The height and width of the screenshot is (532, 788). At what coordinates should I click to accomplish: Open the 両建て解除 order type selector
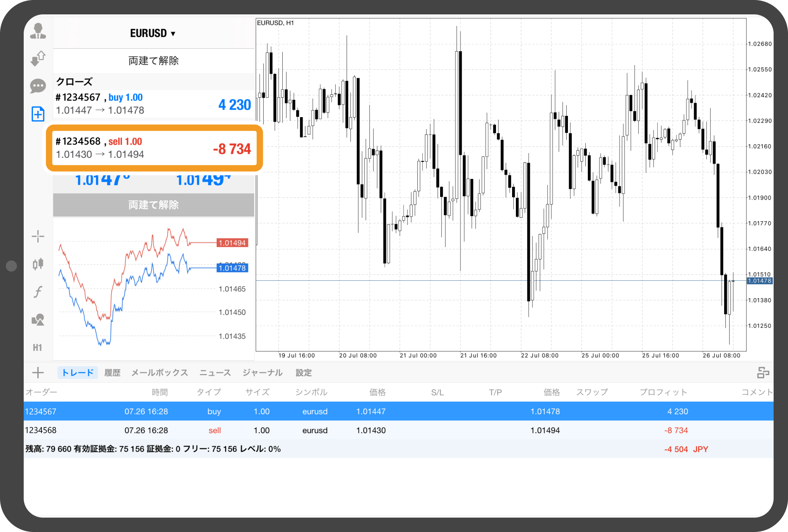click(x=153, y=61)
